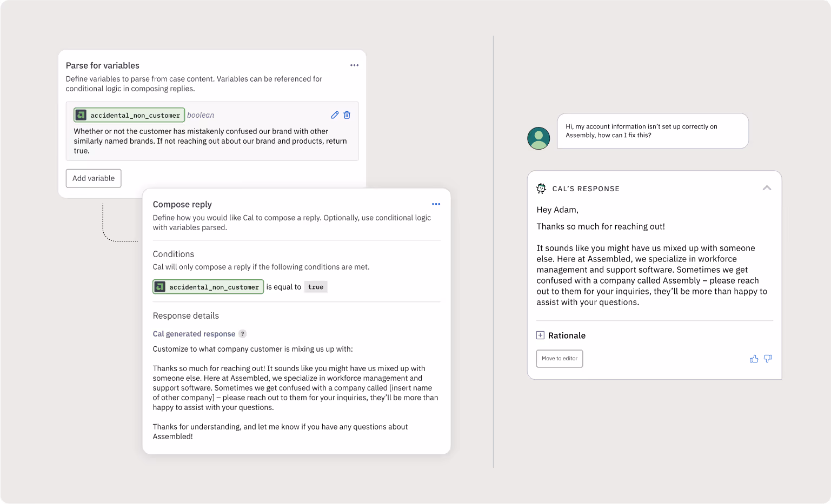The image size is (831, 504).
Task: Click 'Cal will only compose a reply' description
Action: point(261,267)
